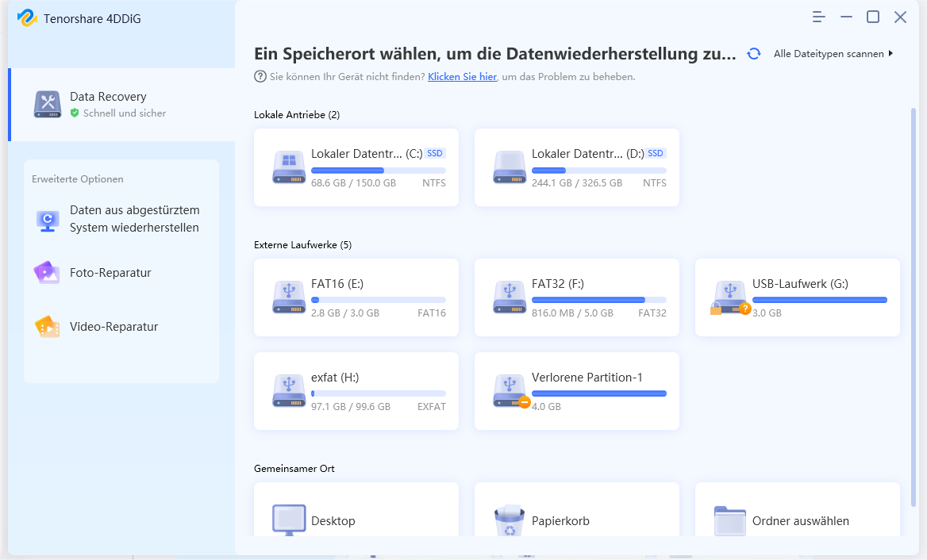Click the refresh drives icon
The image size is (927, 560).
point(754,54)
